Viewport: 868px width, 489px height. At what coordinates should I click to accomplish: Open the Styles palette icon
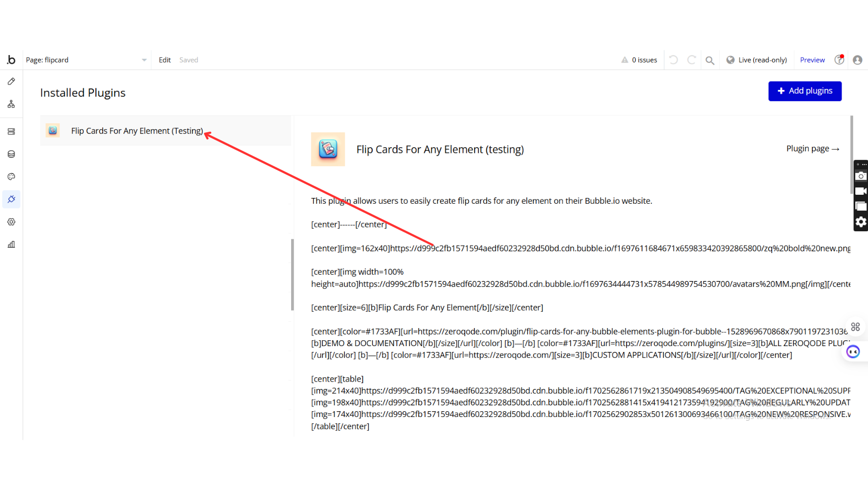(x=11, y=177)
